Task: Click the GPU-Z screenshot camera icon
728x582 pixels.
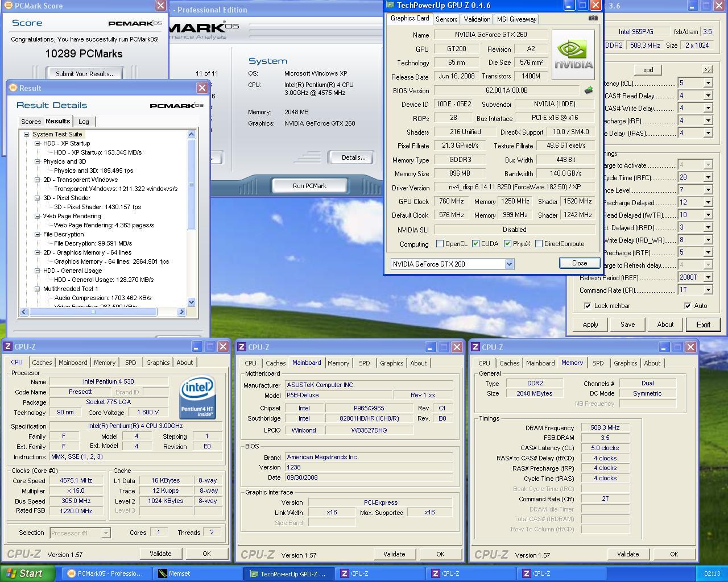Action: pyautogui.click(x=593, y=18)
